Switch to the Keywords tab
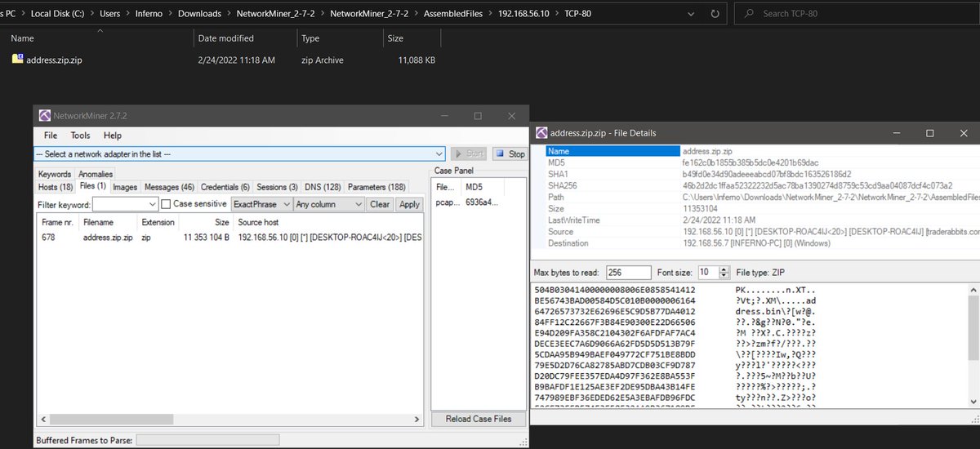The width and height of the screenshot is (980, 449). 55,174
